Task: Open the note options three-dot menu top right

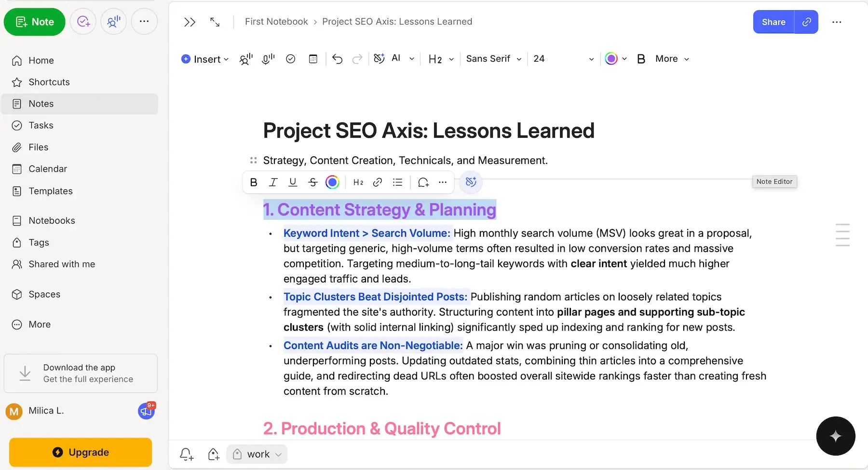Action: pyautogui.click(x=837, y=22)
